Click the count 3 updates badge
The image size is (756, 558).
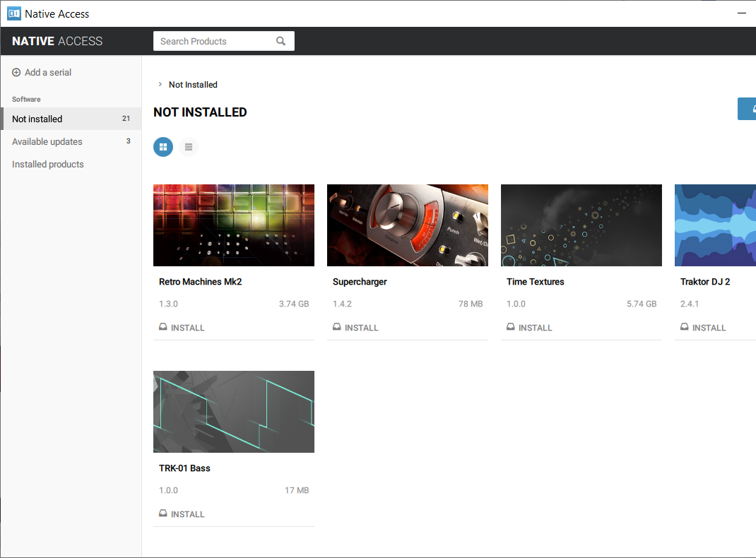pos(129,141)
